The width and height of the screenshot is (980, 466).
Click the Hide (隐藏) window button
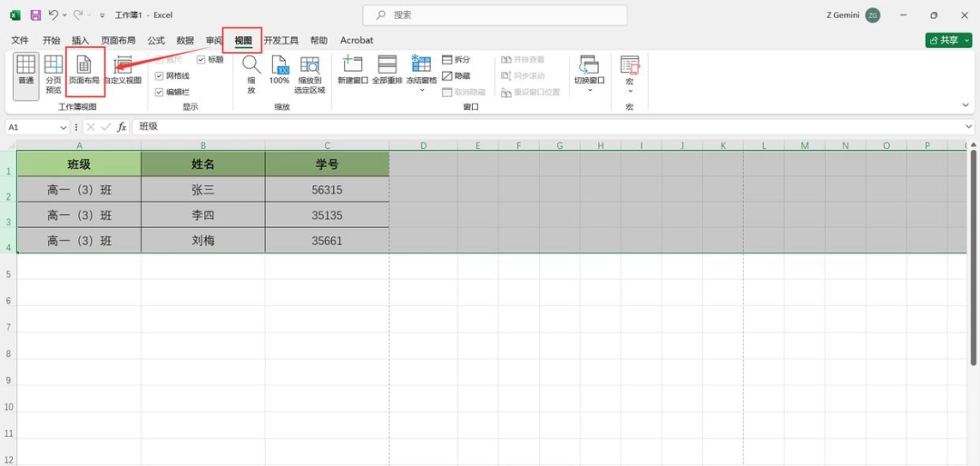(456, 75)
